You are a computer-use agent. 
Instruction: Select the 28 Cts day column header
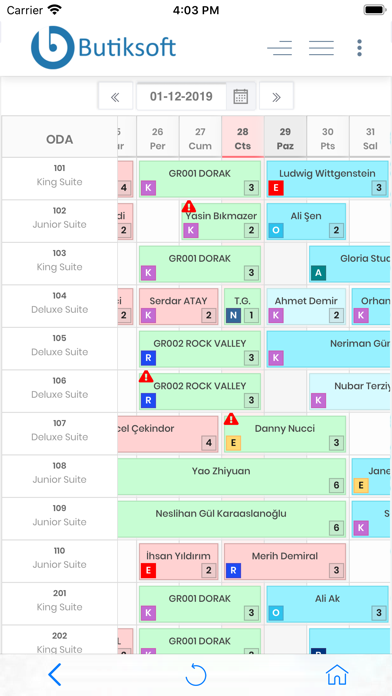(243, 138)
